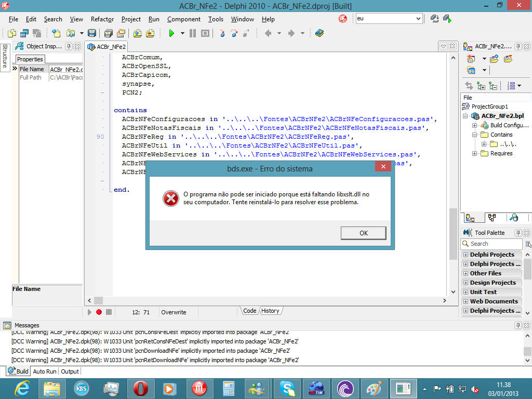This screenshot has width=532, height=399.
Task: Click the Forward navigation arrow icon
Action: [291, 33]
